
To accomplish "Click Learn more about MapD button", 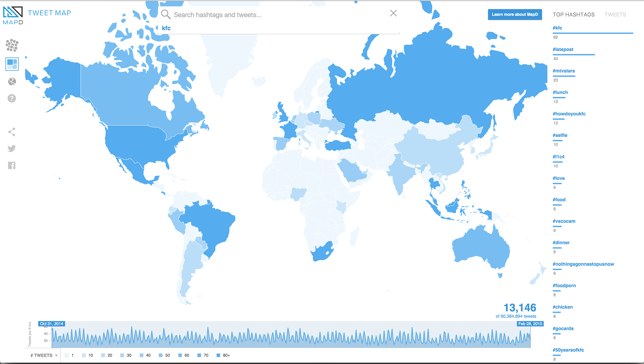I will [515, 14].
